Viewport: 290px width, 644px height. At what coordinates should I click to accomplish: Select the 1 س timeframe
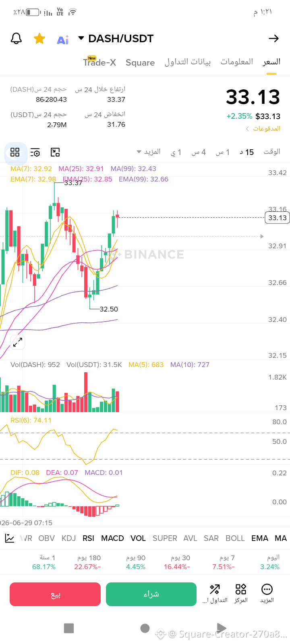click(222, 152)
